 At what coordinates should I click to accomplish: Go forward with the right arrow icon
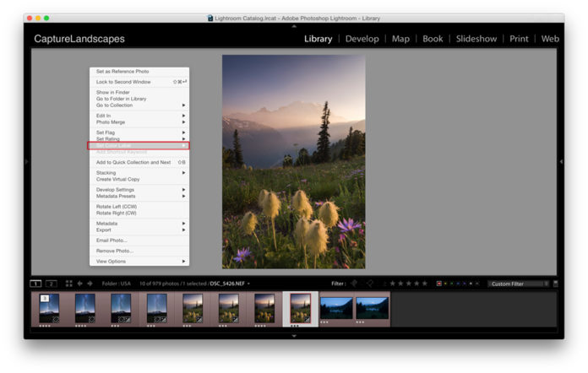(x=90, y=284)
